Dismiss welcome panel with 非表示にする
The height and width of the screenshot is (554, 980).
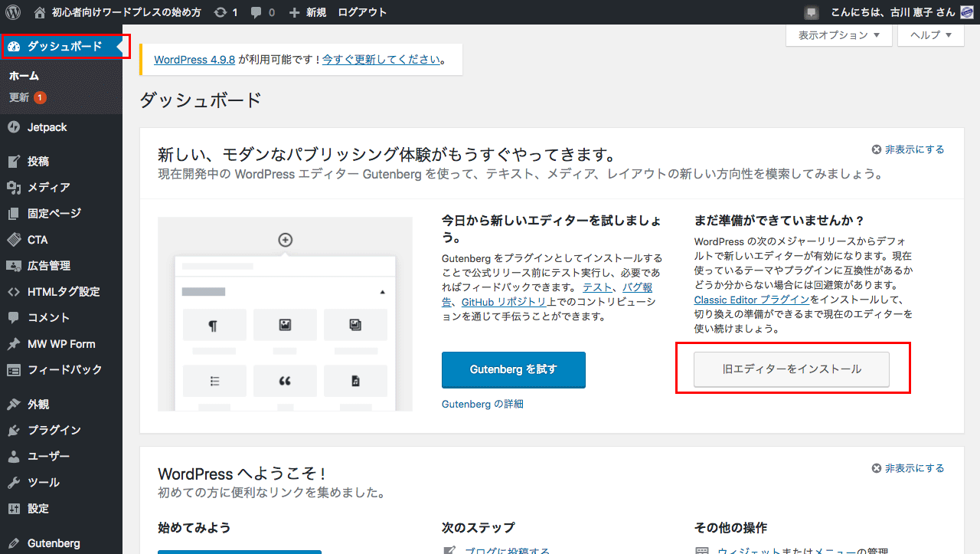click(908, 468)
